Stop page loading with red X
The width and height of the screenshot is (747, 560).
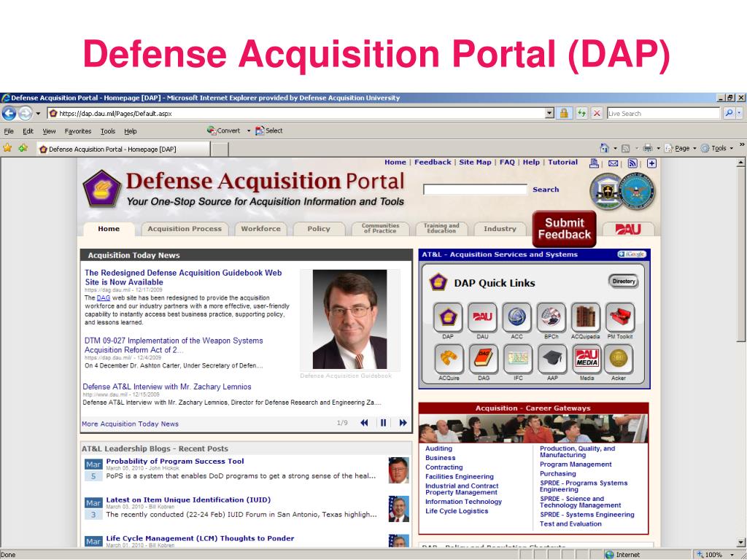tap(597, 113)
